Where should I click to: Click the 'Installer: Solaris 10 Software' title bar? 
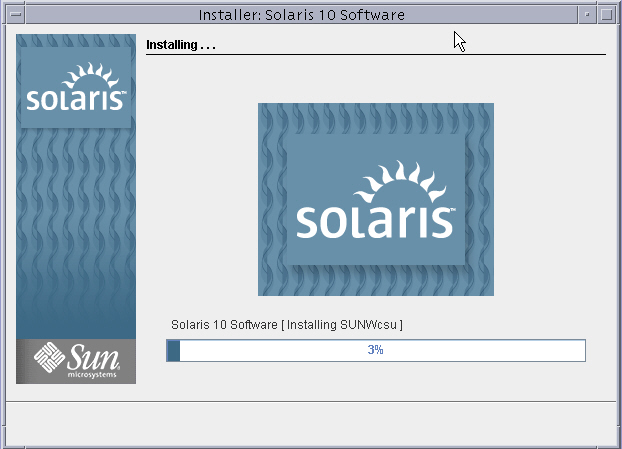click(301, 15)
